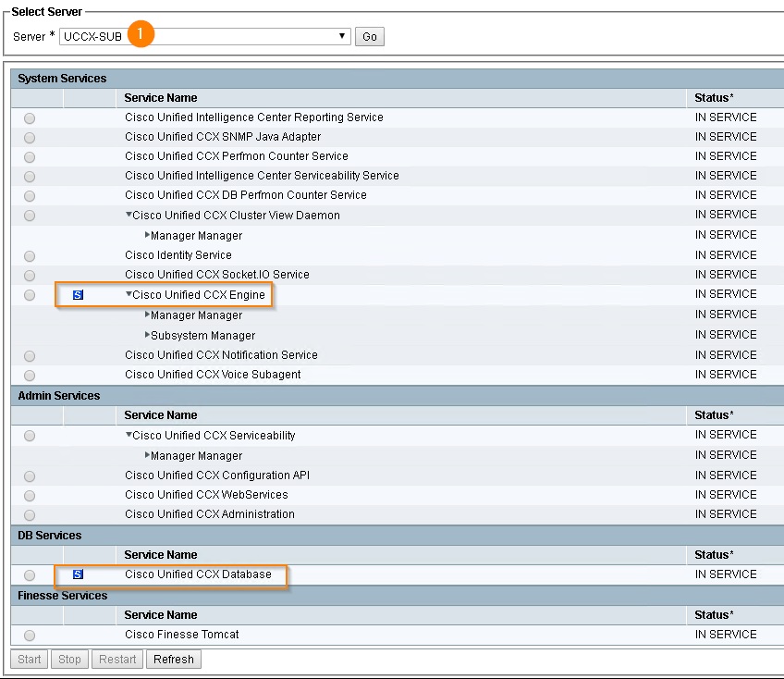Expand Manager Manager under CCX Serviceability
This screenshot has width=784, height=679.
coord(148,455)
